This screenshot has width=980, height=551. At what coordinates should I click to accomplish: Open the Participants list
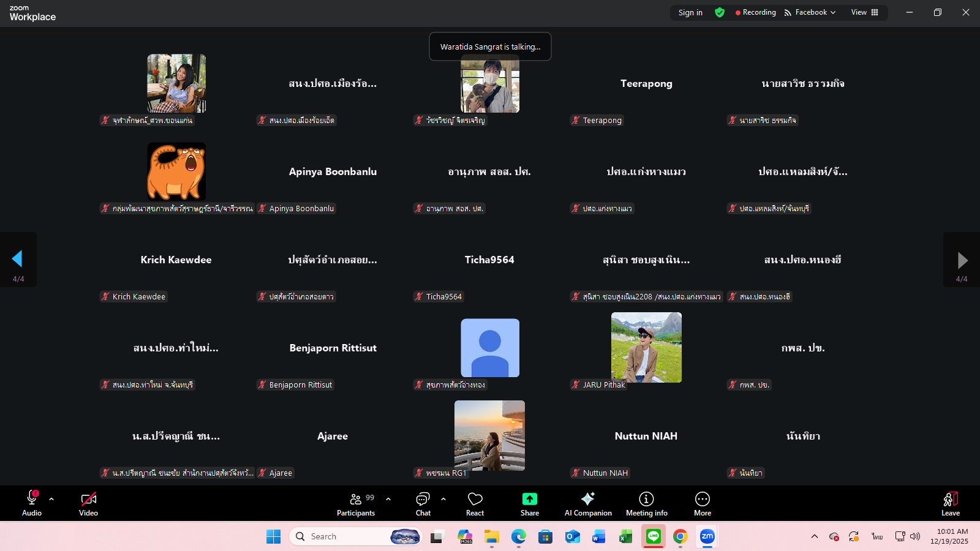point(356,504)
